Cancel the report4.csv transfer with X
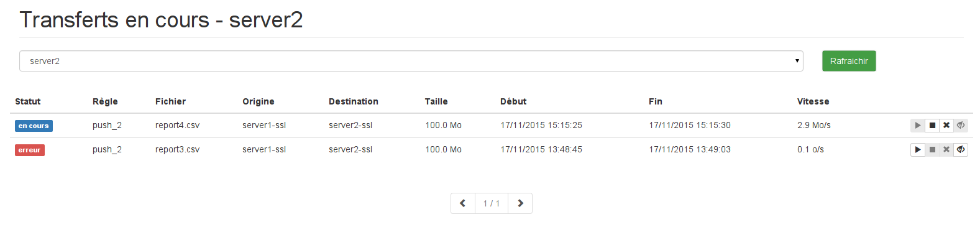Viewport: 980px width, 250px height. 946,126
